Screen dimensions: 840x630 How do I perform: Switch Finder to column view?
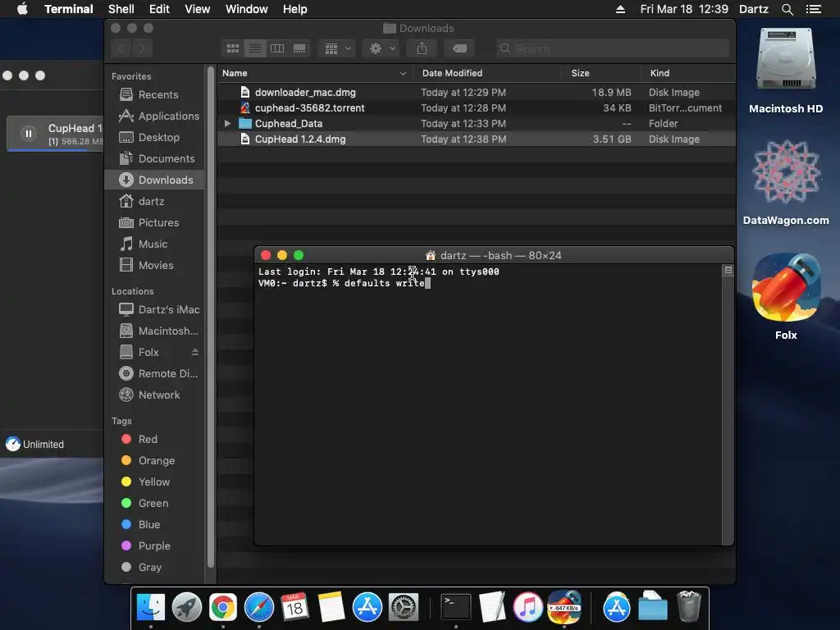(x=277, y=48)
